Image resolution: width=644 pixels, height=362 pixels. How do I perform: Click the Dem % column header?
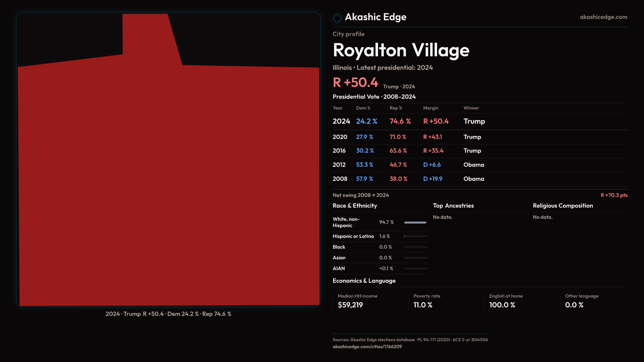point(363,108)
